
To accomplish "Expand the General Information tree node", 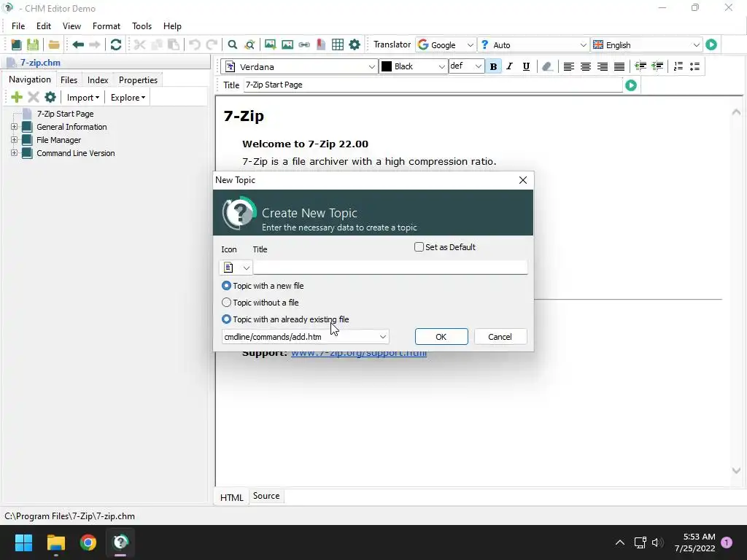I will tap(15, 127).
